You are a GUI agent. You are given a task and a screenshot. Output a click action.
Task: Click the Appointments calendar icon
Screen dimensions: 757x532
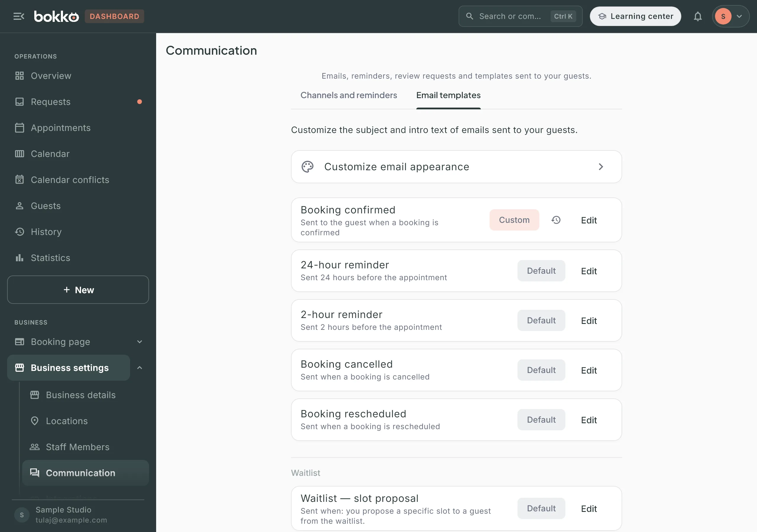pos(20,128)
